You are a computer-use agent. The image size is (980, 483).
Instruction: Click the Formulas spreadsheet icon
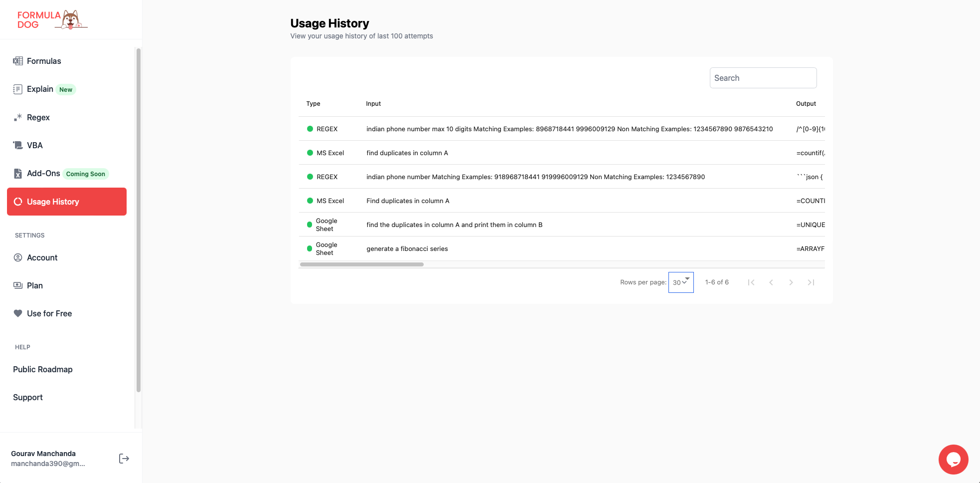(x=18, y=61)
